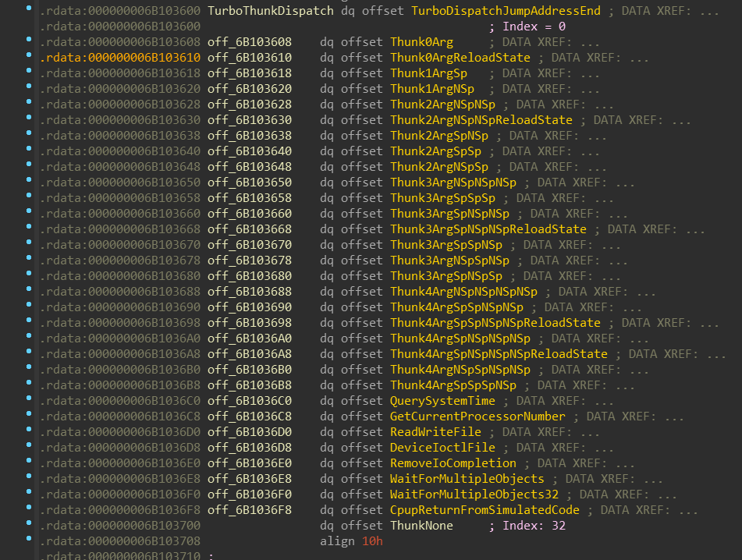The height and width of the screenshot is (560, 742).
Task: Select the Thunk4ArgSpNSpNSpNSpReloadState symbol
Action: click(x=499, y=354)
